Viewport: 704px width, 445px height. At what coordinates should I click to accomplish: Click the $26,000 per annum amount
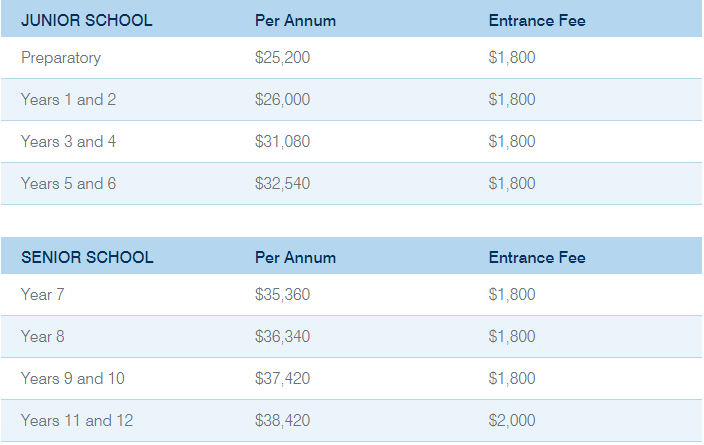point(283,100)
